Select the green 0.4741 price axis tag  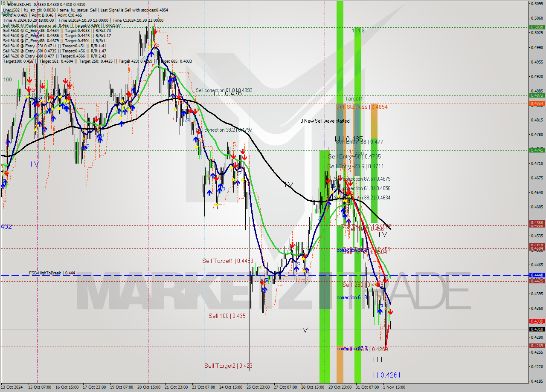536,150
